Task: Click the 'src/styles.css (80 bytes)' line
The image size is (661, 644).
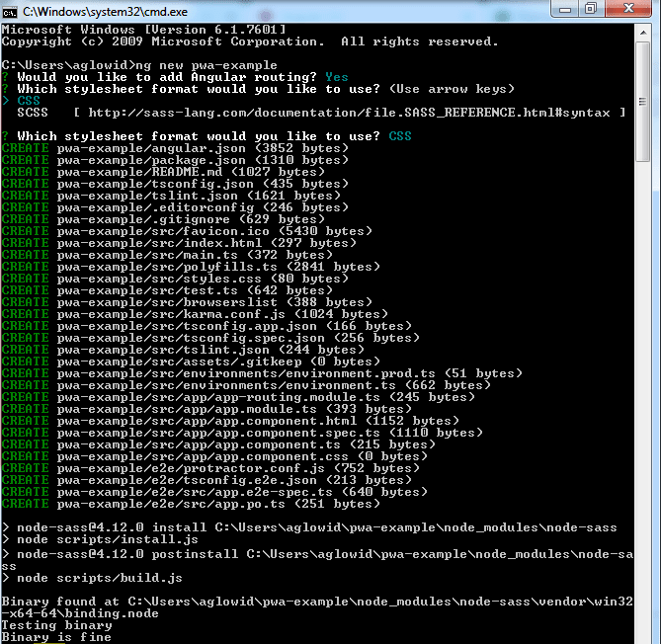Action: tap(175, 279)
